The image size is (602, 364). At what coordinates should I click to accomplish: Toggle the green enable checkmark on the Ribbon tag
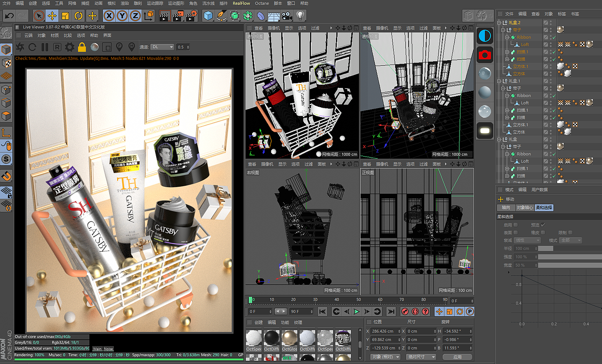(554, 37)
